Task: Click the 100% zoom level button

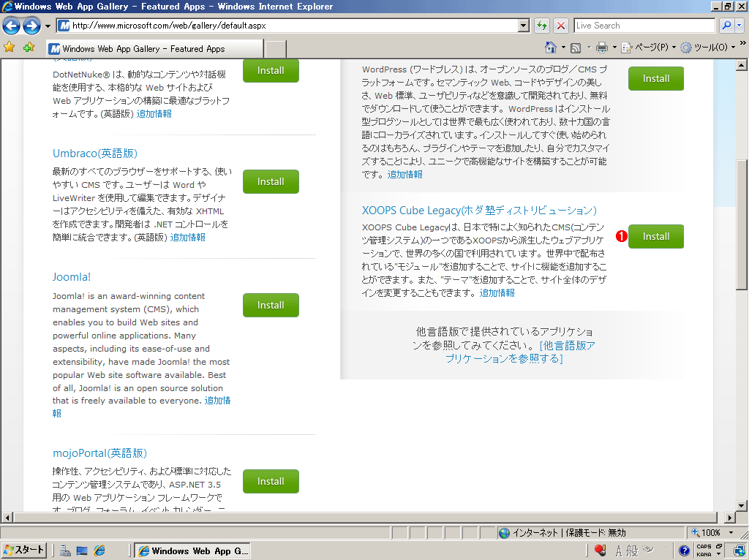Action: point(707,533)
